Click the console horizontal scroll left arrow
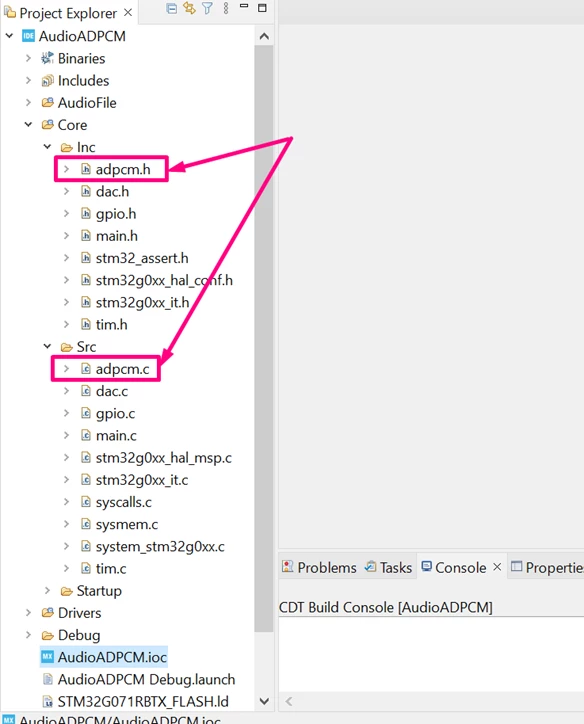 (x=289, y=701)
